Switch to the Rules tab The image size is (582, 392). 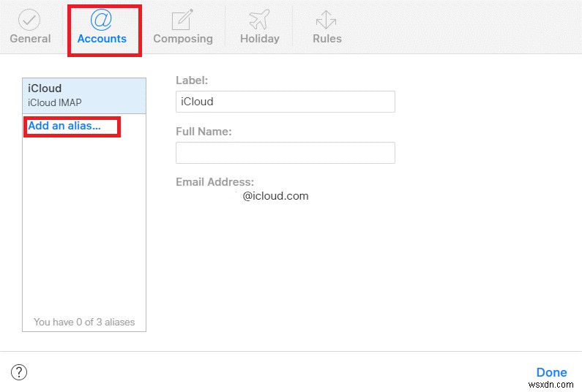click(x=327, y=26)
